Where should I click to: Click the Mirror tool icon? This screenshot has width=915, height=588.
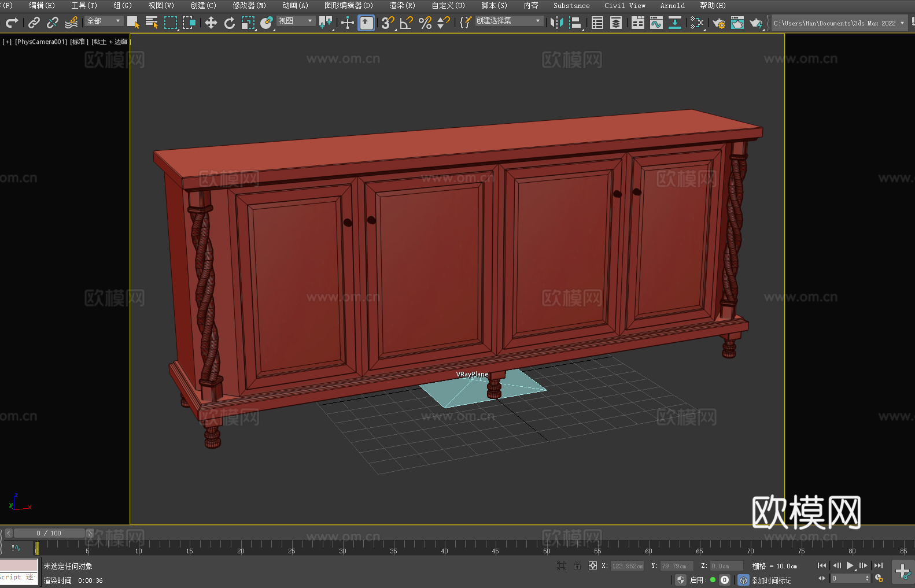[556, 23]
